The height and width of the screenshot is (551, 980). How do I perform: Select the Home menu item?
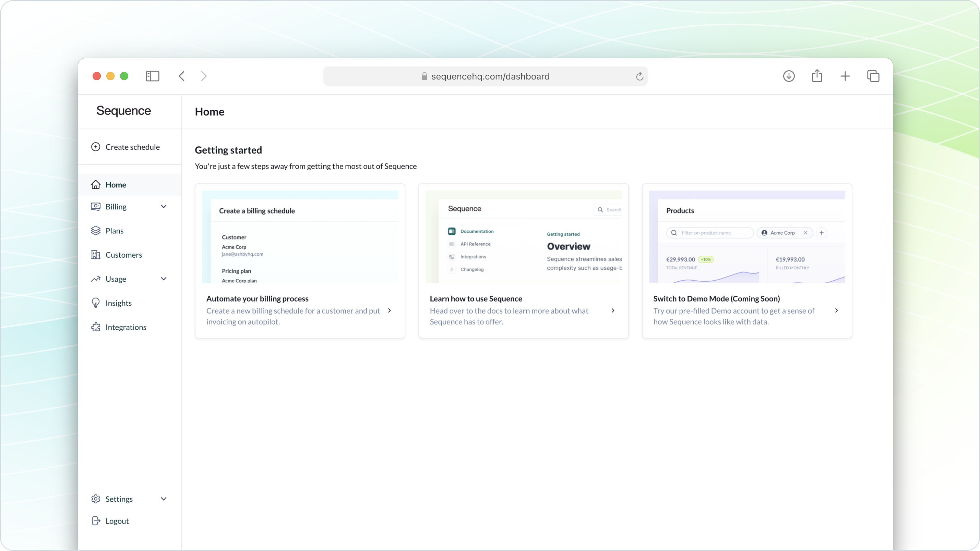[x=116, y=184]
